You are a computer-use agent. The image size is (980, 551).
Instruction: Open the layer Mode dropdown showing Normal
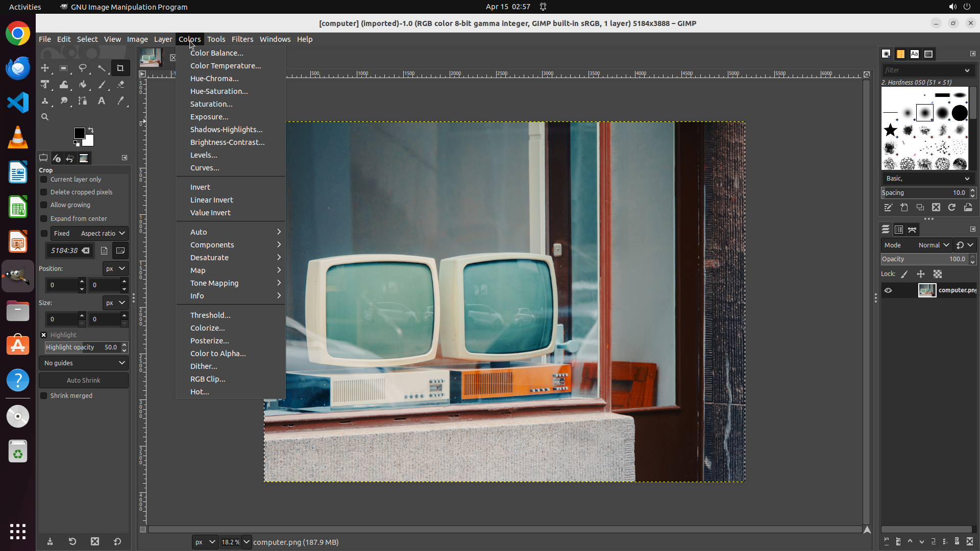934,245
